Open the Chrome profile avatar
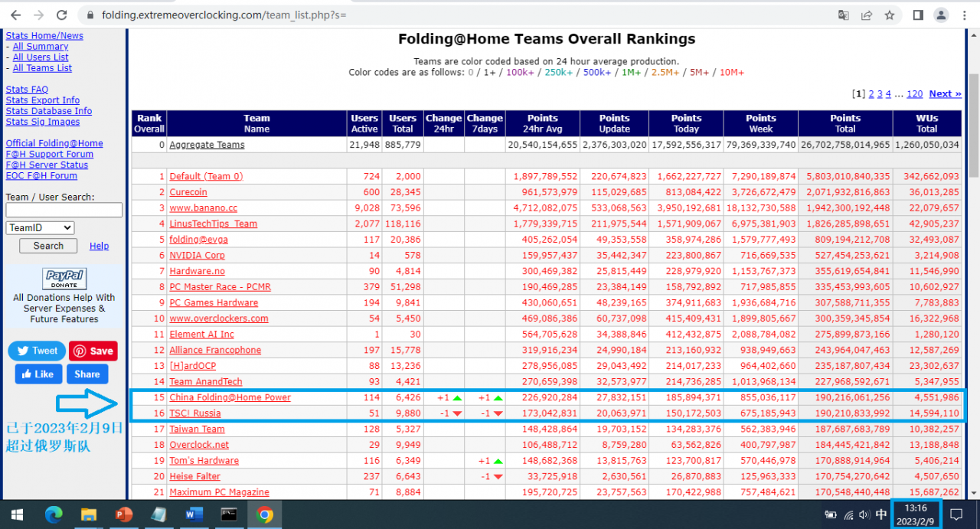The image size is (980, 529). 941,15
